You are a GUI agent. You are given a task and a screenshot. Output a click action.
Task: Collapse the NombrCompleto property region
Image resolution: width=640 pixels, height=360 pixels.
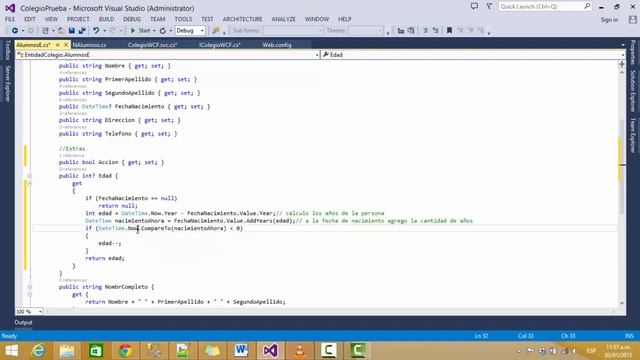tap(29, 287)
